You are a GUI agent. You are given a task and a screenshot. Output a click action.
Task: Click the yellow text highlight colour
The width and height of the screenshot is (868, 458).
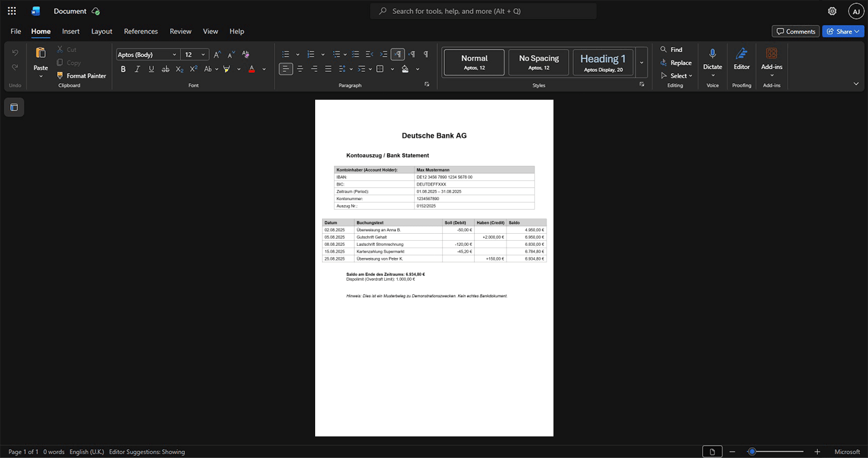(227, 69)
